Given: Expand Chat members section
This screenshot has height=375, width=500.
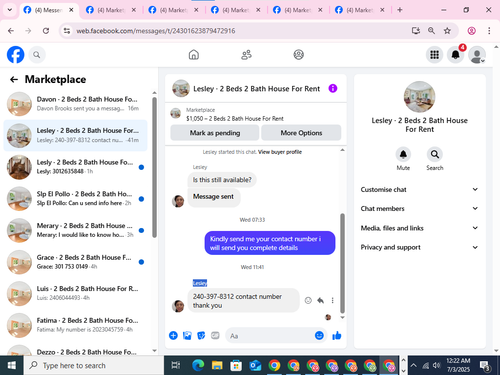Looking at the screenshot, I should pyautogui.click(x=419, y=208).
